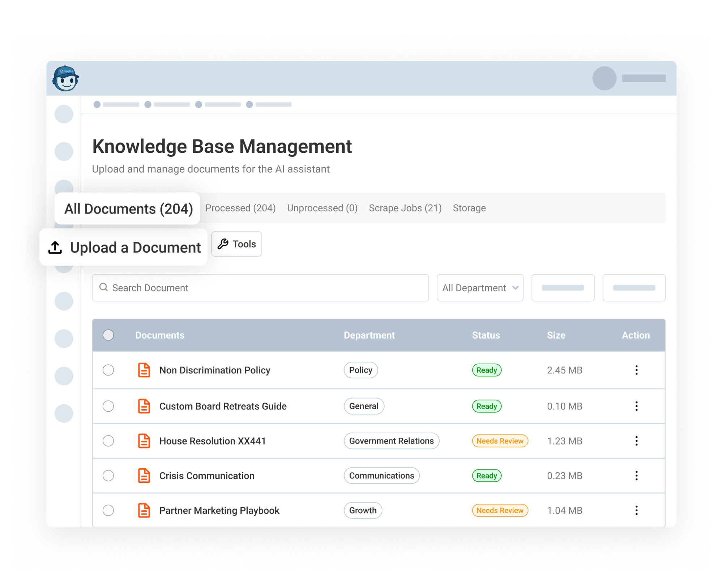Click the mascot logo in header
This screenshot has width=723, height=588.
(65, 78)
